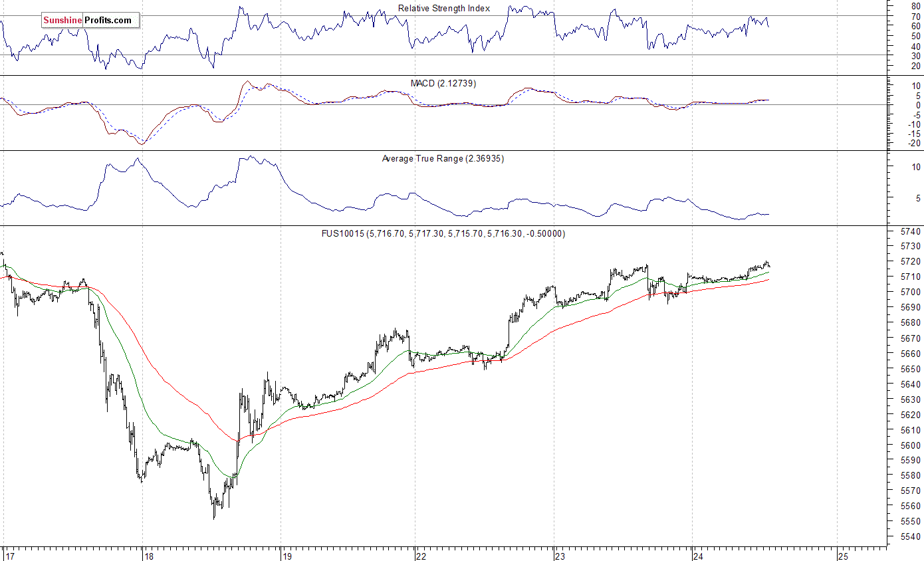Click date label 24 on time axis
Image resolution: width=924 pixels, height=561 pixels.
point(698,556)
